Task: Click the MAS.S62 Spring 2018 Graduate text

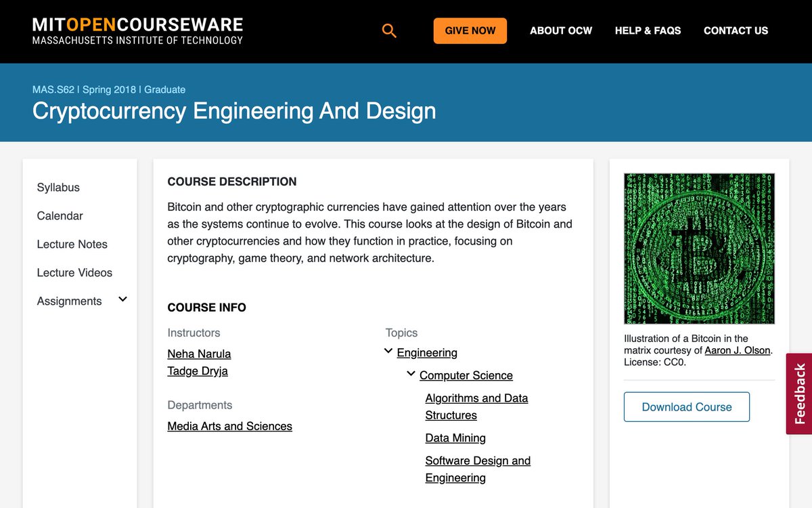Action: click(109, 89)
